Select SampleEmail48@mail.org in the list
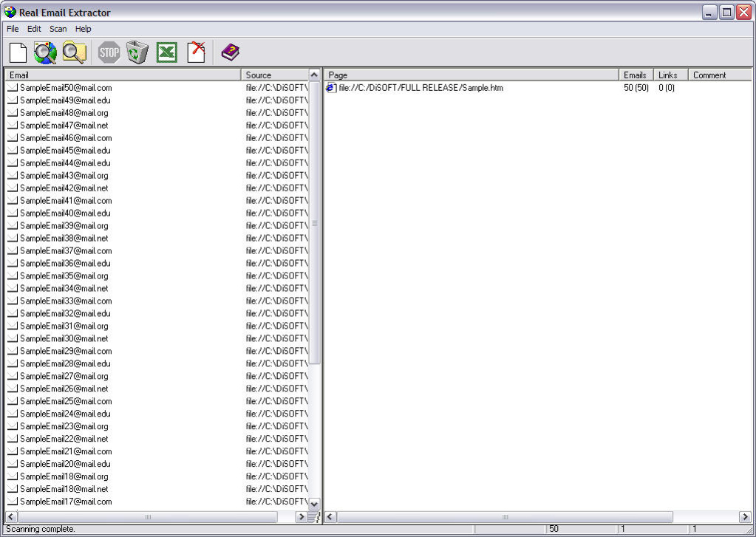The width and height of the screenshot is (756, 537). point(64,113)
